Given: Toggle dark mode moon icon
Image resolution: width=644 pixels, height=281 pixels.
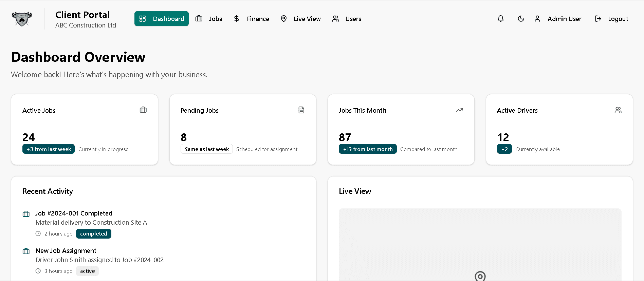Looking at the screenshot, I should click(x=521, y=19).
